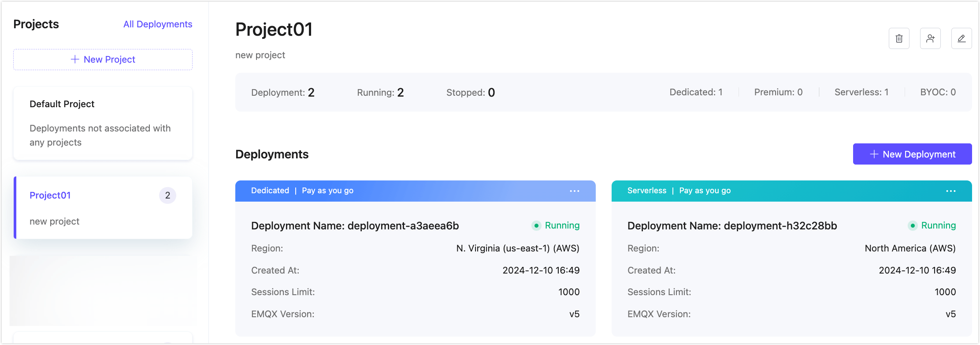This screenshot has width=980, height=345.
Task: Open the Dedicated deployment's three-dot menu
Action: 574,191
